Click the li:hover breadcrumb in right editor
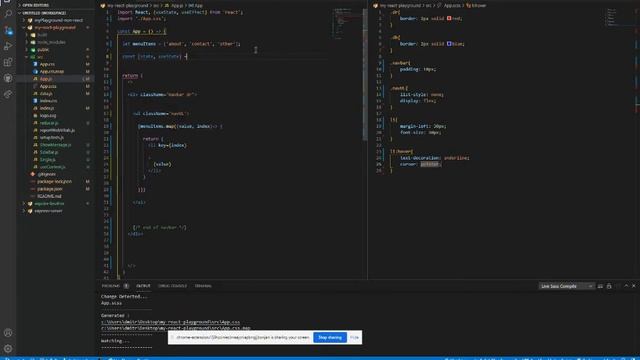 coord(476,6)
